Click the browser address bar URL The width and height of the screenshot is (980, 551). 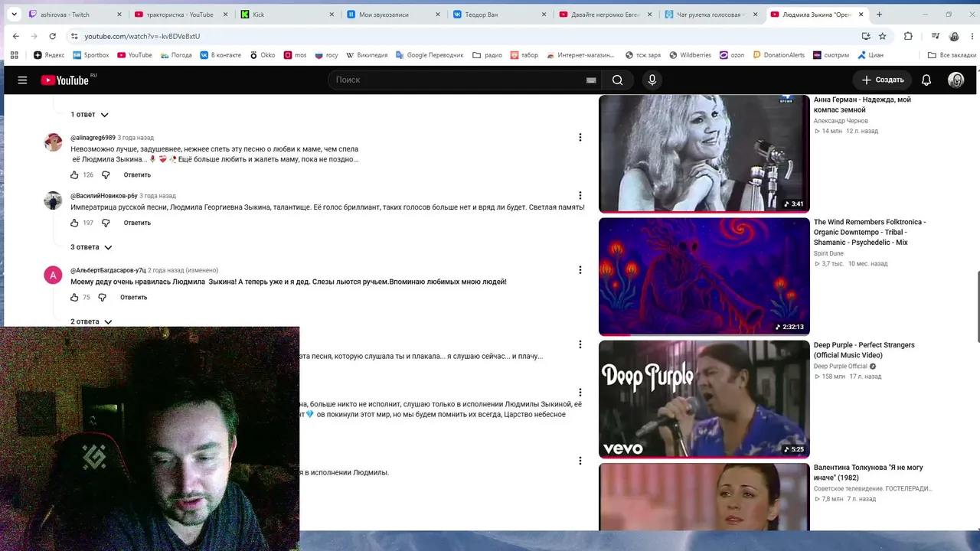pyautogui.click(x=142, y=36)
